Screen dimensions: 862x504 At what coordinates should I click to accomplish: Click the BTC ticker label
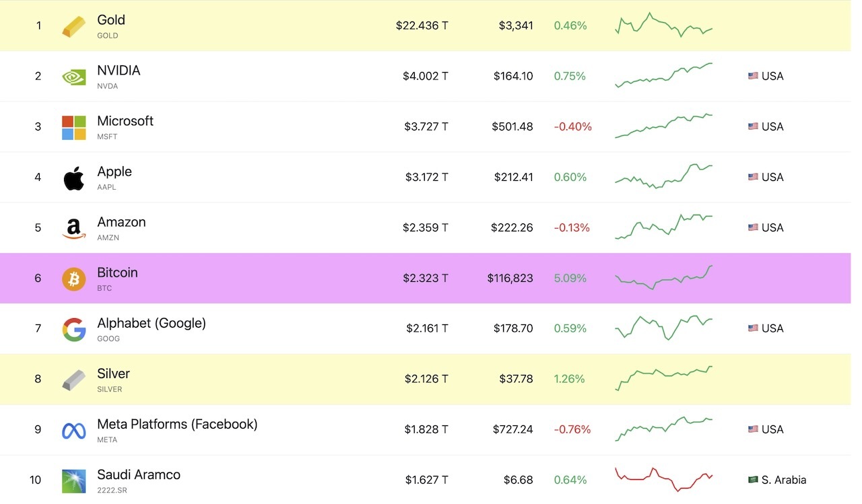104,288
